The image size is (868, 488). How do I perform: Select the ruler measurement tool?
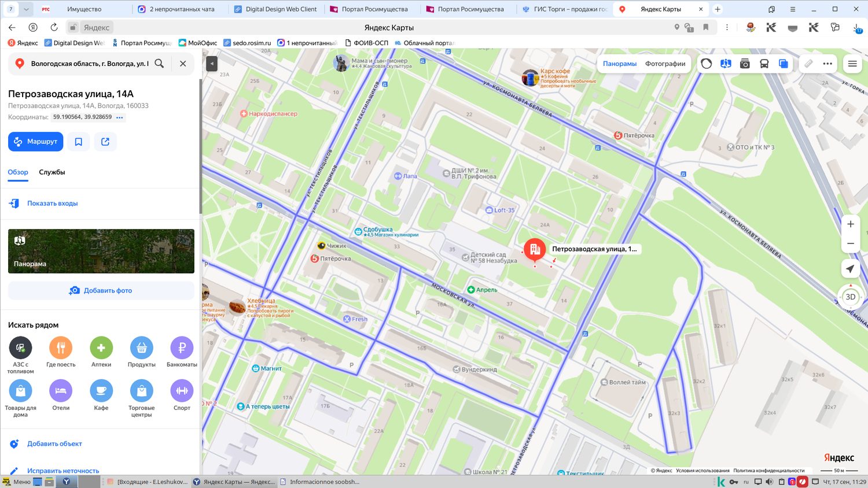[x=808, y=64]
